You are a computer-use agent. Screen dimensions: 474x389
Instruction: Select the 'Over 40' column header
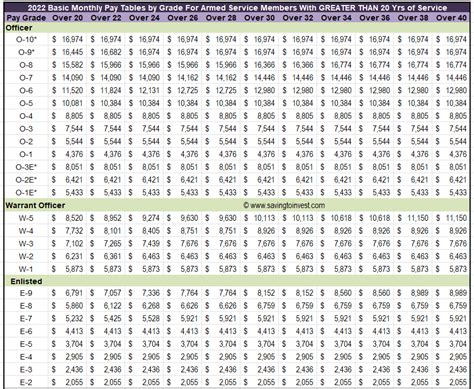(x=451, y=18)
